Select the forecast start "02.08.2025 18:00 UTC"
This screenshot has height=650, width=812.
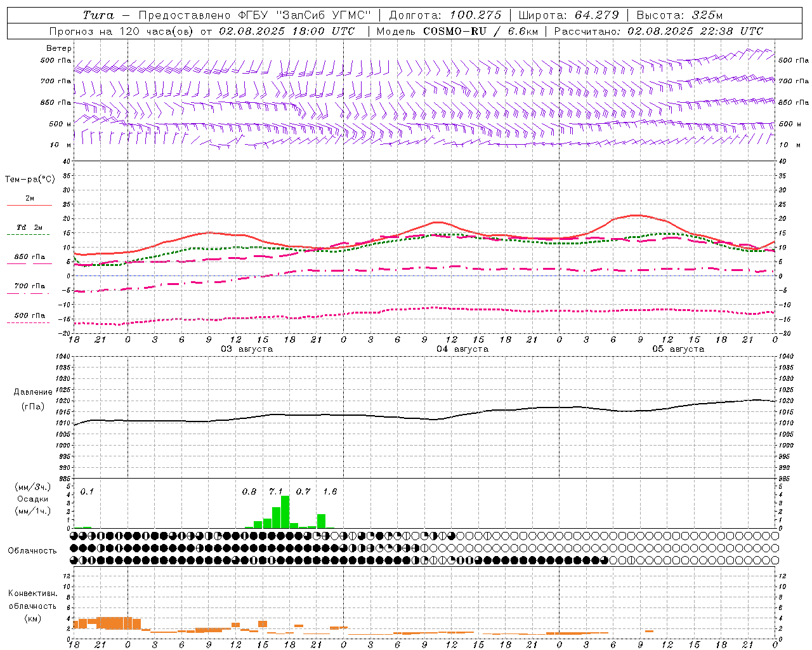click(287, 31)
